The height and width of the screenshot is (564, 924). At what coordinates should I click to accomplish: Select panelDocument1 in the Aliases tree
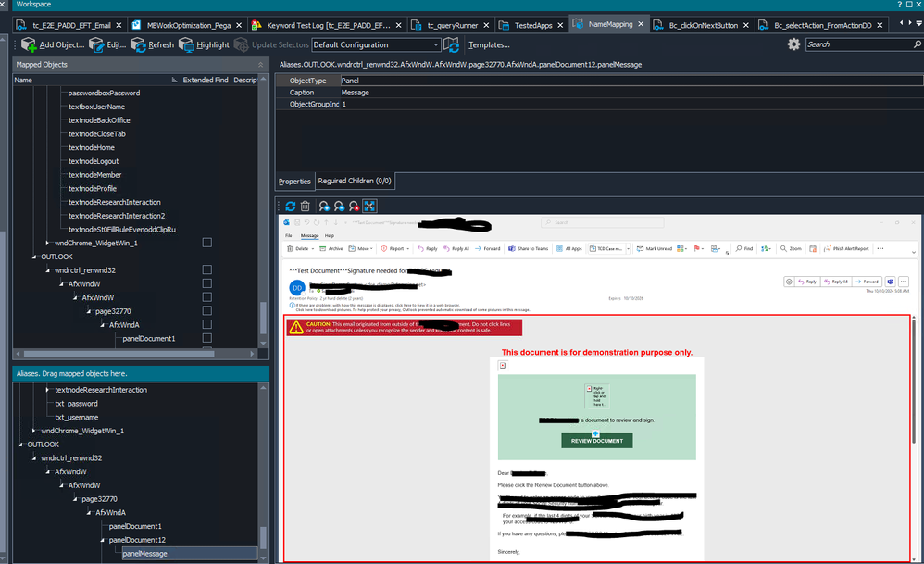click(x=135, y=526)
